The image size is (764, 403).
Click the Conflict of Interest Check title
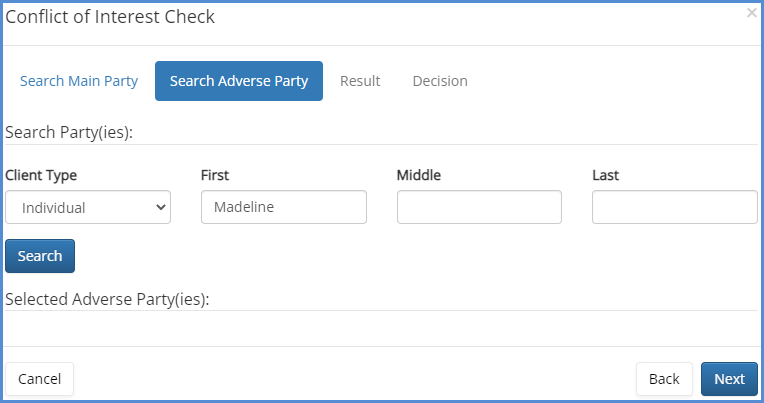pos(110,17)
